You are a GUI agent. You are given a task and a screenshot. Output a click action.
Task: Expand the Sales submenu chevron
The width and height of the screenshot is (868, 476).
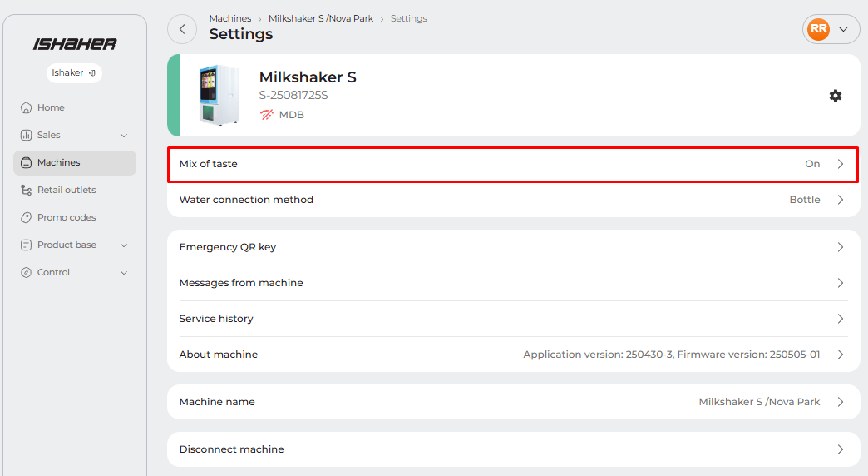pyautogui.click(x=124, y=136)
